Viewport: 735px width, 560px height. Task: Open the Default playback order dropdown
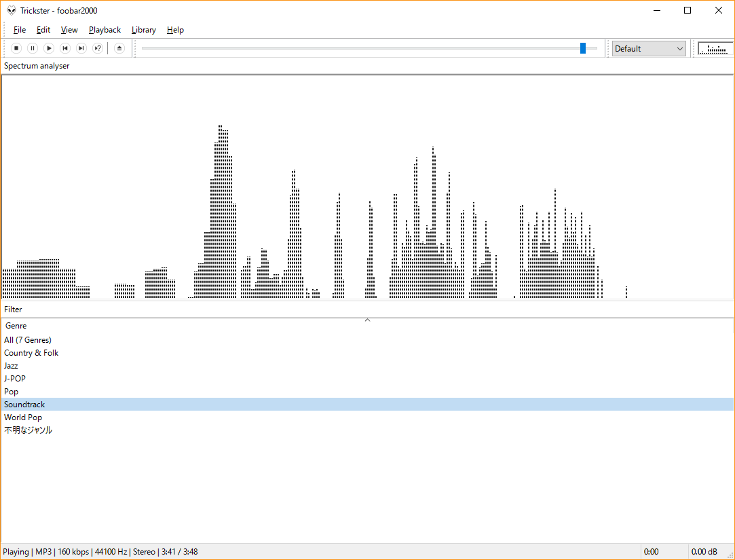tap(649, 49)
